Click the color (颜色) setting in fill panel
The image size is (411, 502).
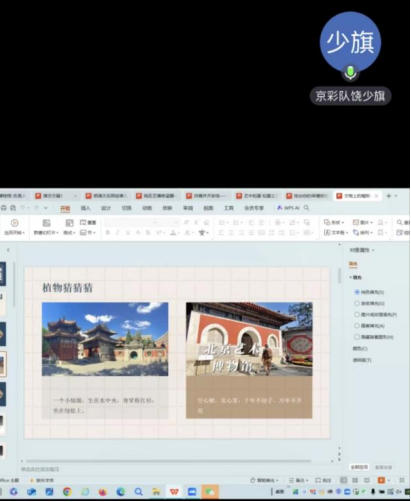360,349
